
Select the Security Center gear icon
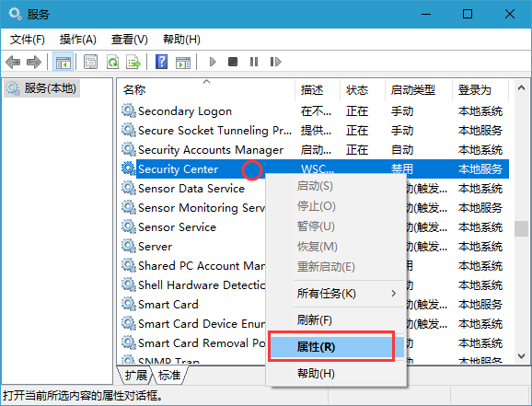[129, 168]
